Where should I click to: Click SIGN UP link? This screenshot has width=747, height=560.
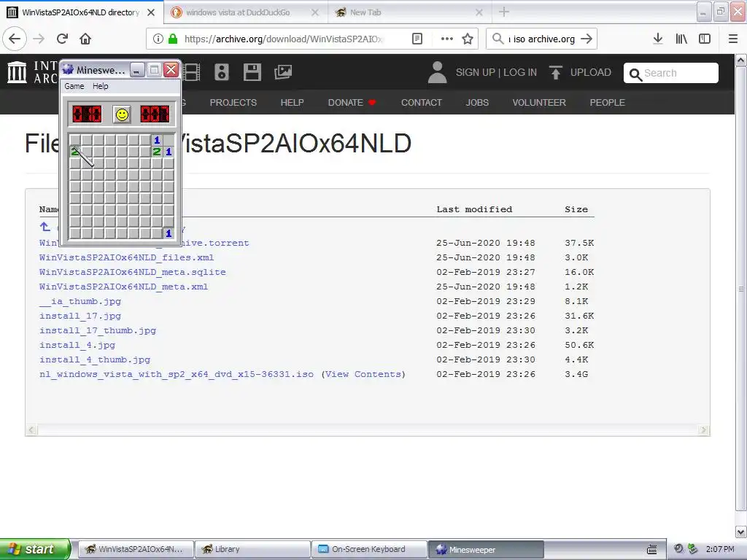pos(475,72)
